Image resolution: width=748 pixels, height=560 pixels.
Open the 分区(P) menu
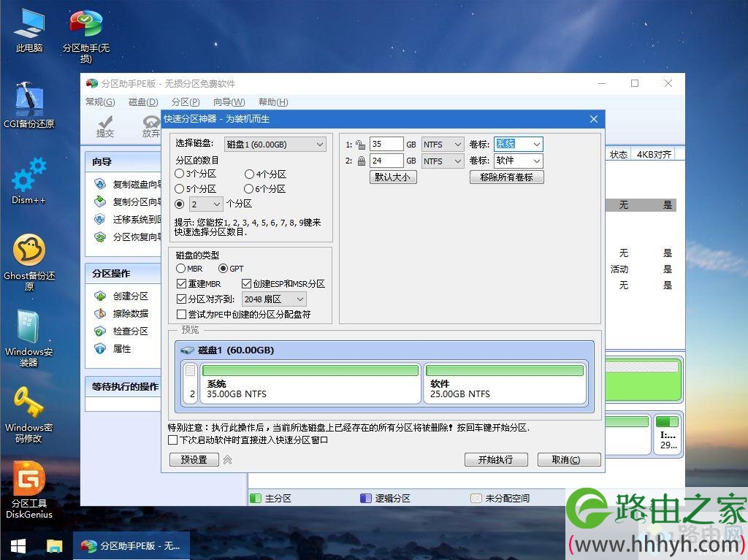click(186, 102)
